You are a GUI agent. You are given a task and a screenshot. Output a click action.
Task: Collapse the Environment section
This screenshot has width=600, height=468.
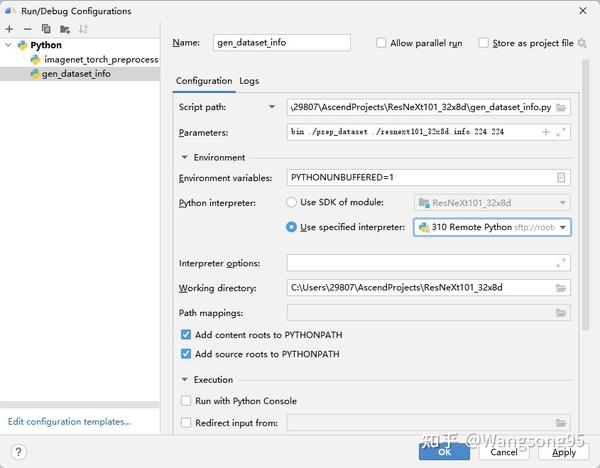tap(185, 157)
